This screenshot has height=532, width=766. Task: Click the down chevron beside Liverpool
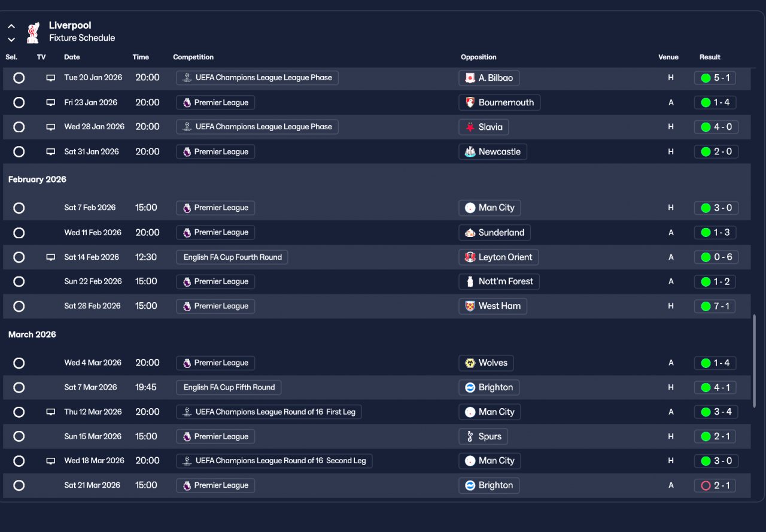pyautogui.click(x=11, y=39)
